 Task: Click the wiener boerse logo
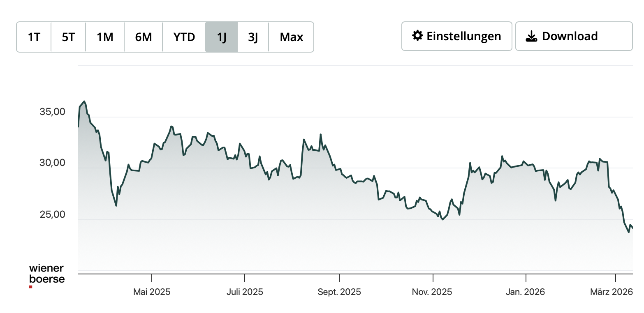[46, 275]
